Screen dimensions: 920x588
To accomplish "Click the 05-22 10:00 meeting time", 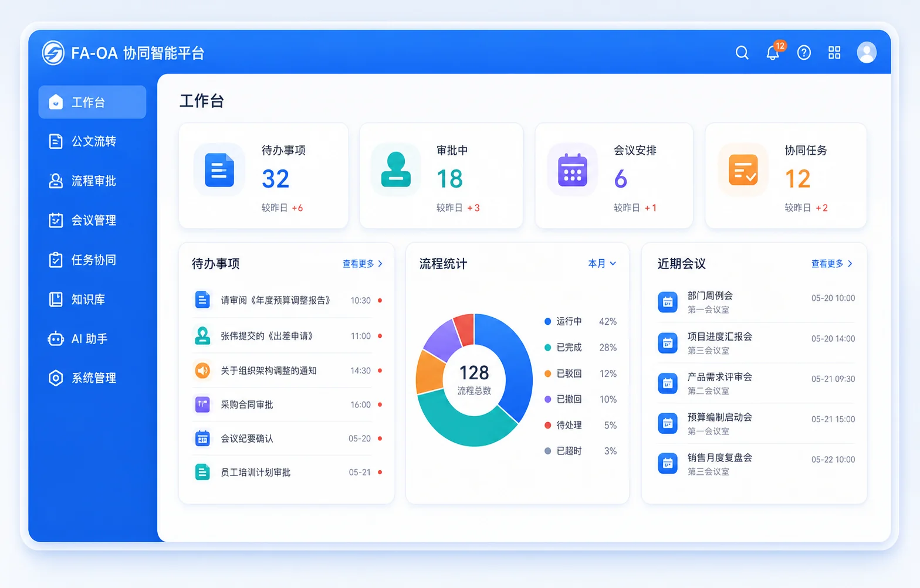I will [833, 460].
